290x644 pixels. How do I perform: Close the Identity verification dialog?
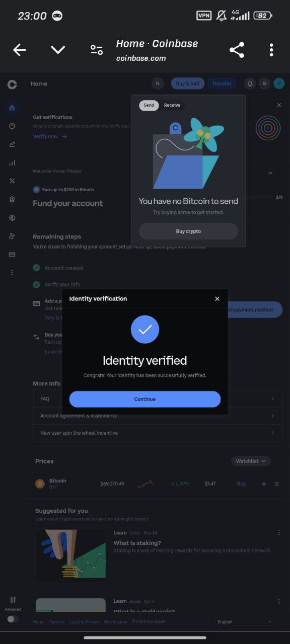click(217, 299)
